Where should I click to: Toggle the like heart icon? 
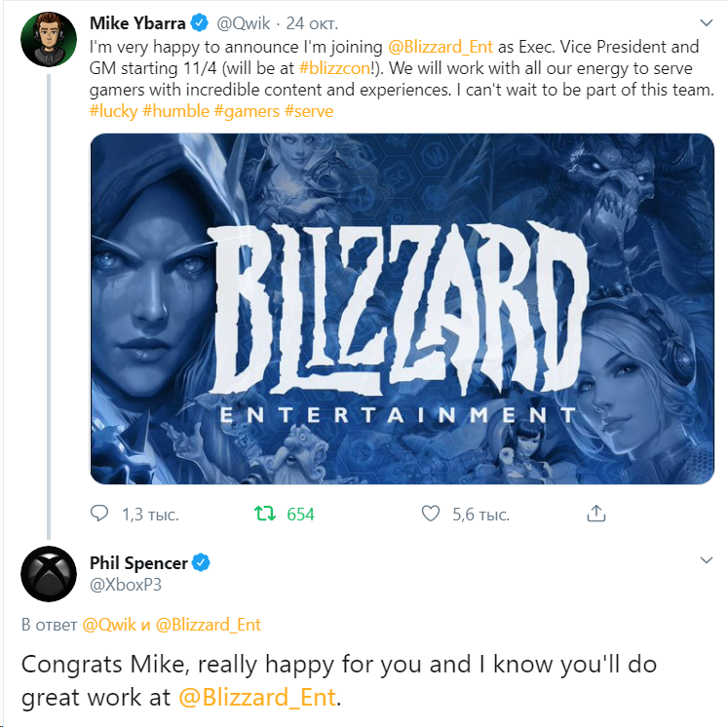tap(431, 513)
